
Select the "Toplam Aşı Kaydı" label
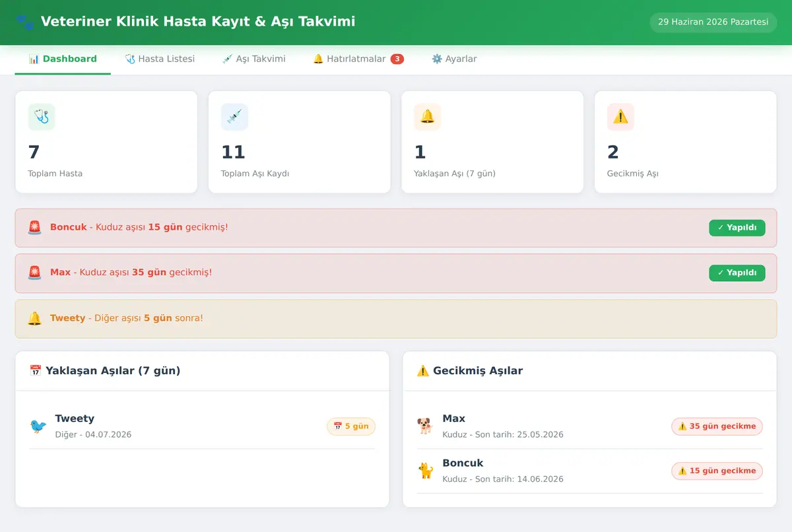coord(255,174)
